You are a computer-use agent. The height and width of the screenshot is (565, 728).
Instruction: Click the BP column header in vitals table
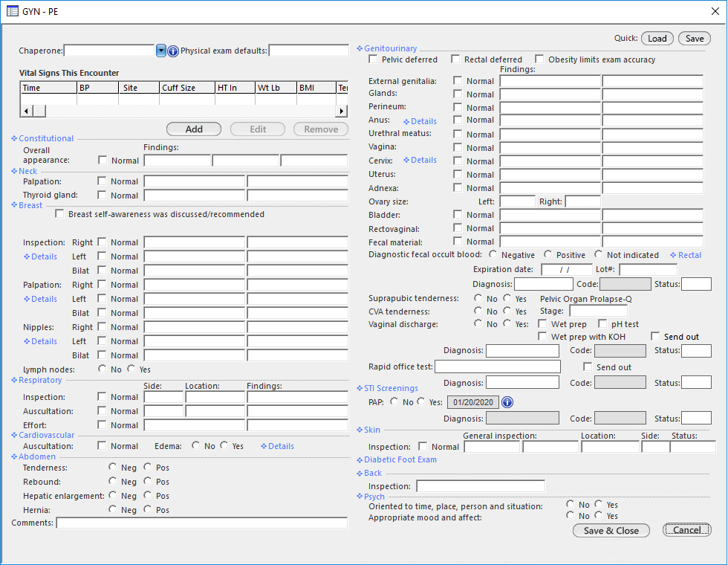coord(97,88)
